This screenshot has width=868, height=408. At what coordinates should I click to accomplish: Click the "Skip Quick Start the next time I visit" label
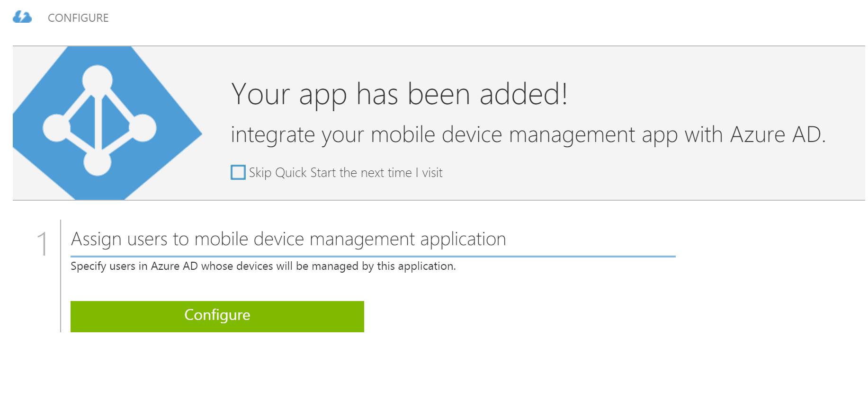346,173
